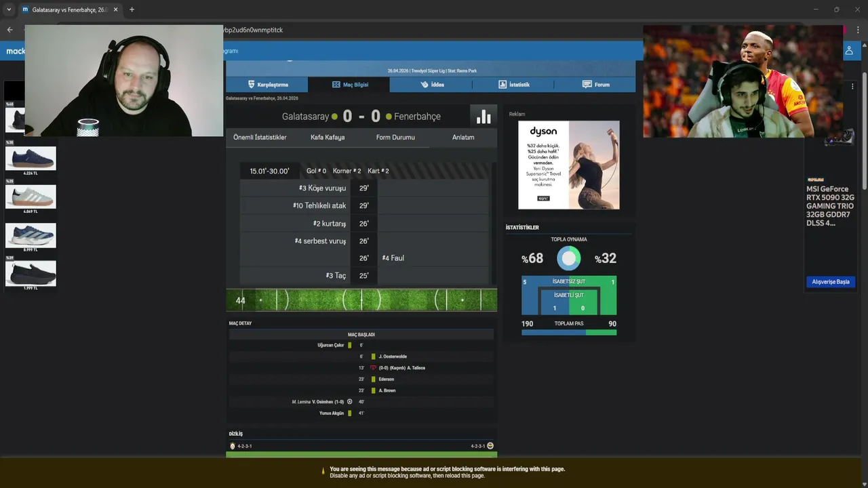Switch to the İstatistik tab
The image size is (868, 488).
pyautogui.click(x=513, y=85)
